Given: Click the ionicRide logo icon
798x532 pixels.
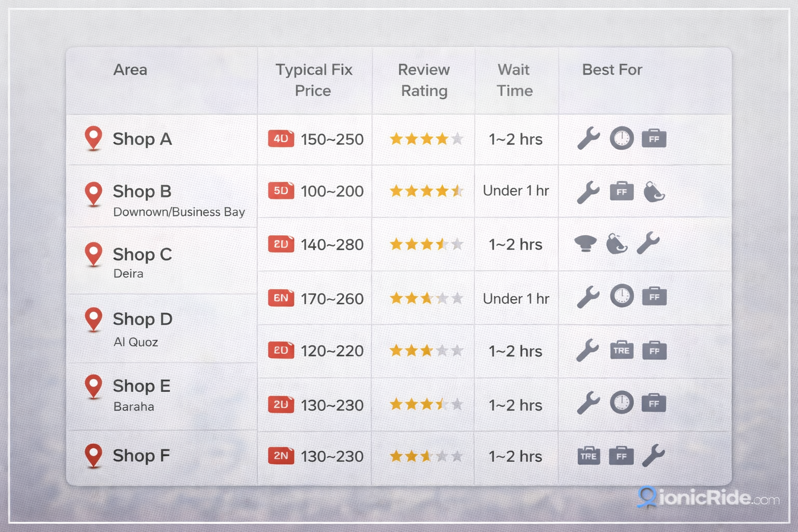Looking at the screenshot, I should 647,497.
